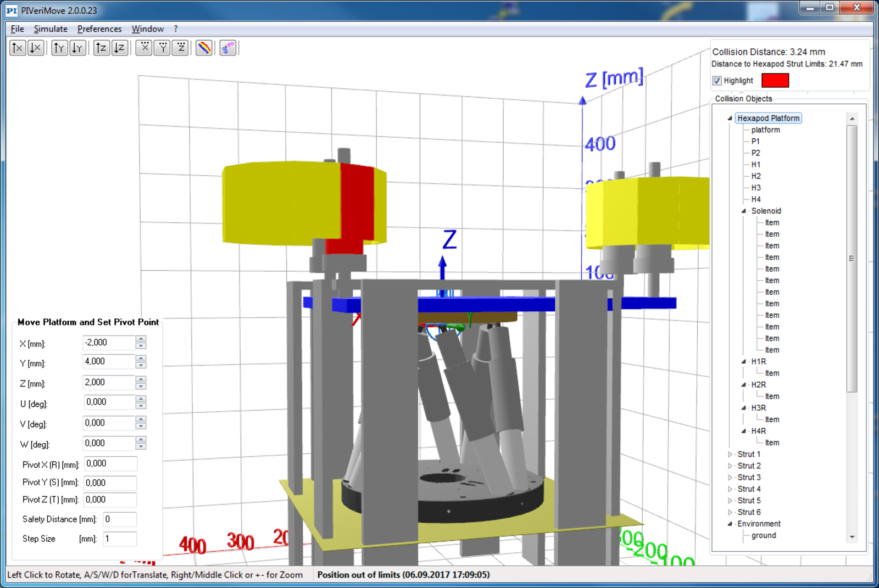
Task: Expand the Strut 1 tree node
Action: tap(730, 455)
